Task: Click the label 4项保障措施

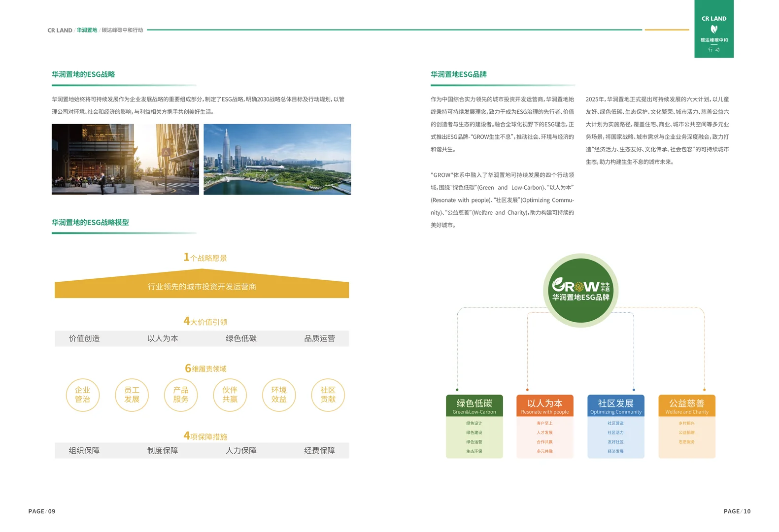Action: tap(205, 436)
